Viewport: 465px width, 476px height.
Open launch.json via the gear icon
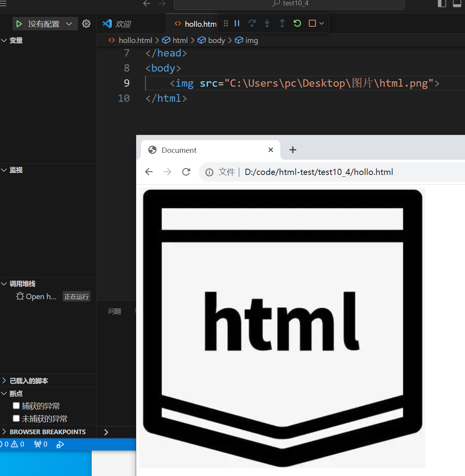[86, 24]
